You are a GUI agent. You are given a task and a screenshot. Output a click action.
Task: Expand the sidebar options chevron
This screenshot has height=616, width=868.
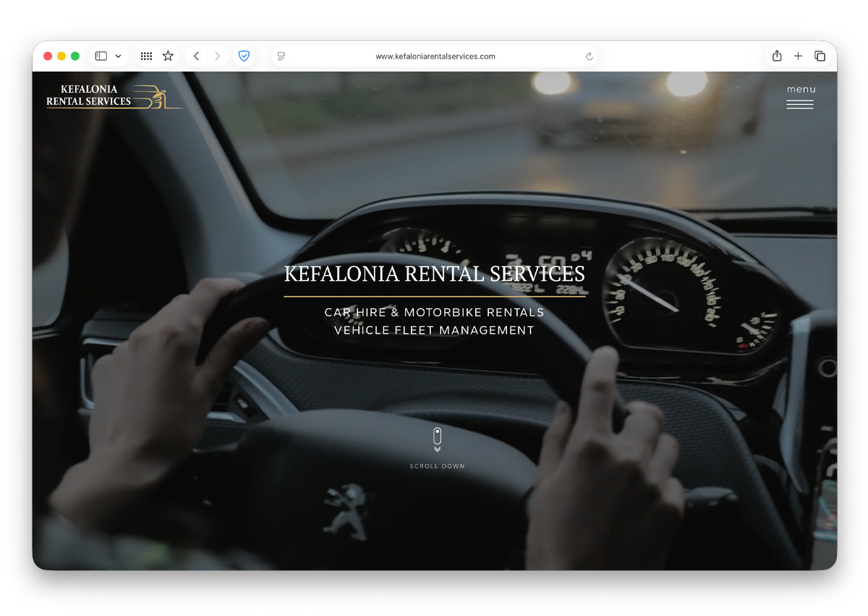118,56
